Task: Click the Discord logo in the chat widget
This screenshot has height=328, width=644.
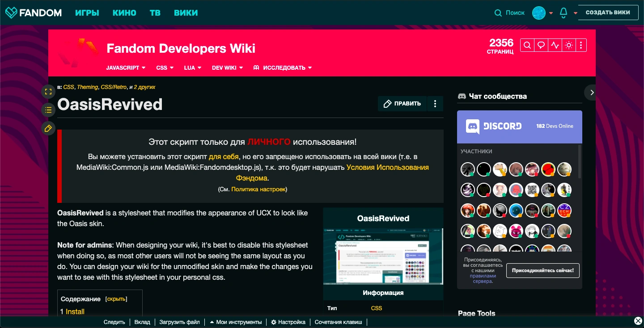Action: pyautogui.click(x=494, y=126)
